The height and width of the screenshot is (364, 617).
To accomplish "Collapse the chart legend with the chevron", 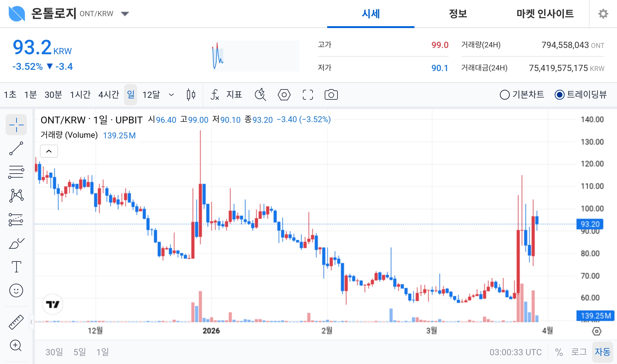I will 49,151.
